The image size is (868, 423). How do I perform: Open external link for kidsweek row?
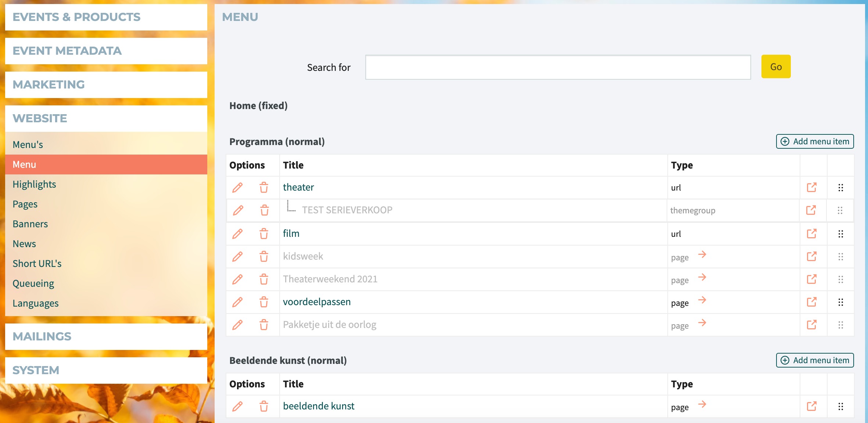tap(811, 256)
